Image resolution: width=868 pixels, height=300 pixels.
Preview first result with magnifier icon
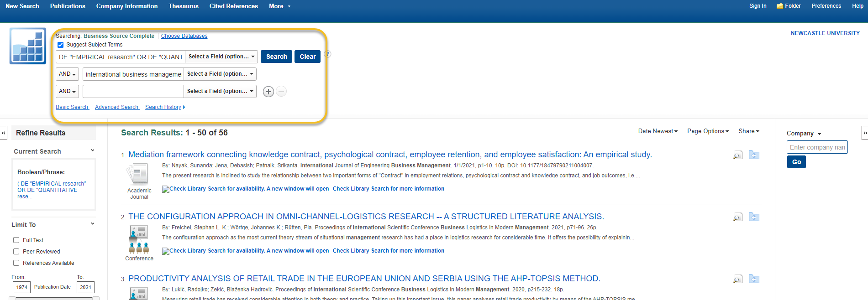click(x=738, y=155)
